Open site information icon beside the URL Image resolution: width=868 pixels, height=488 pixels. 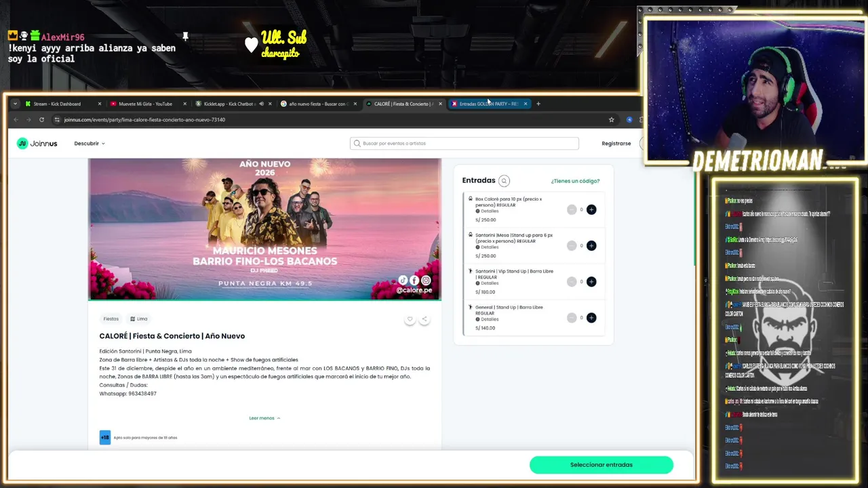[57, 120]
